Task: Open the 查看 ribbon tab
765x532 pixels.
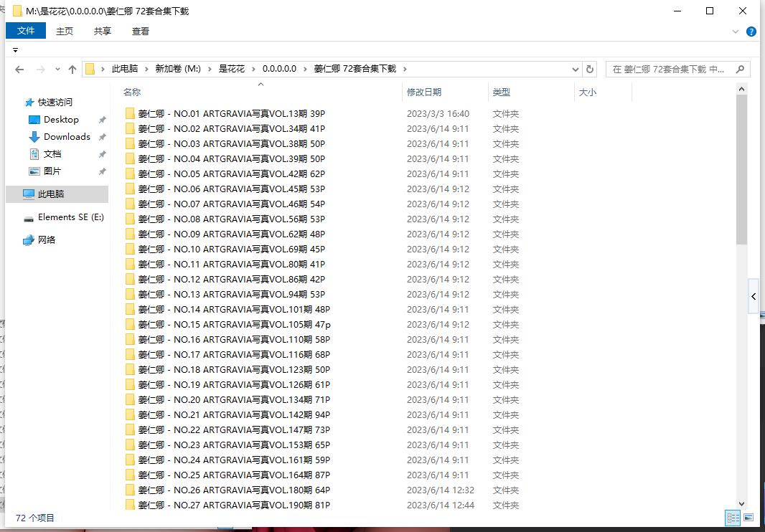Action: 141,32
